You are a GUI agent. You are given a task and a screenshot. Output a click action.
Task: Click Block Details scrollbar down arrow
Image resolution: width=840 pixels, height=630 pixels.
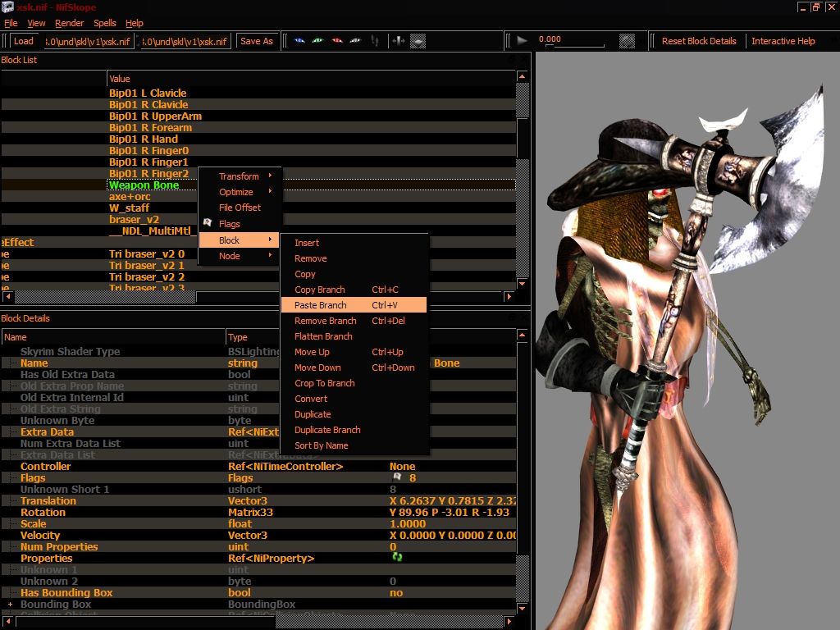[523, 608]
